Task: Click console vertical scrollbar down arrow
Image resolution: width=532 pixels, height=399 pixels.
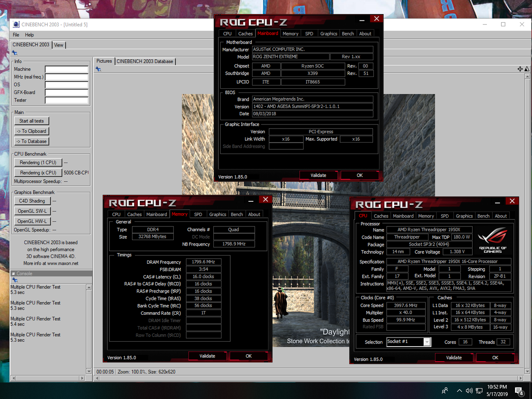Action: pos(89,371)
